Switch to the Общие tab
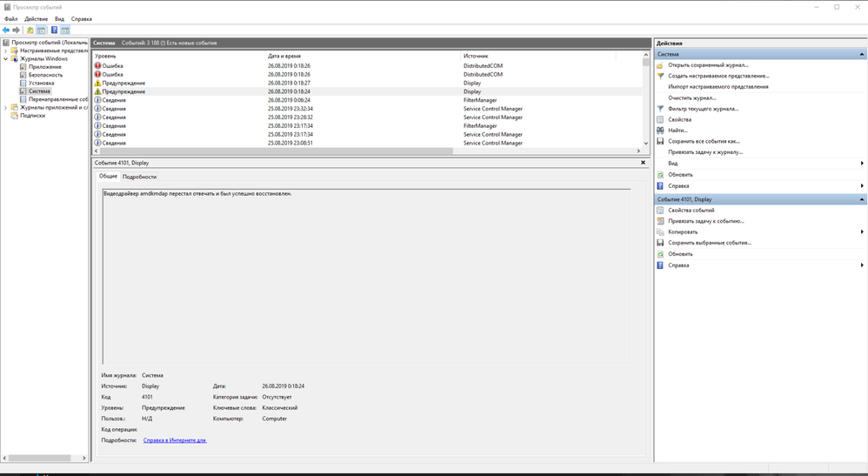Viewport: 868px width, 476px height. 108,176
